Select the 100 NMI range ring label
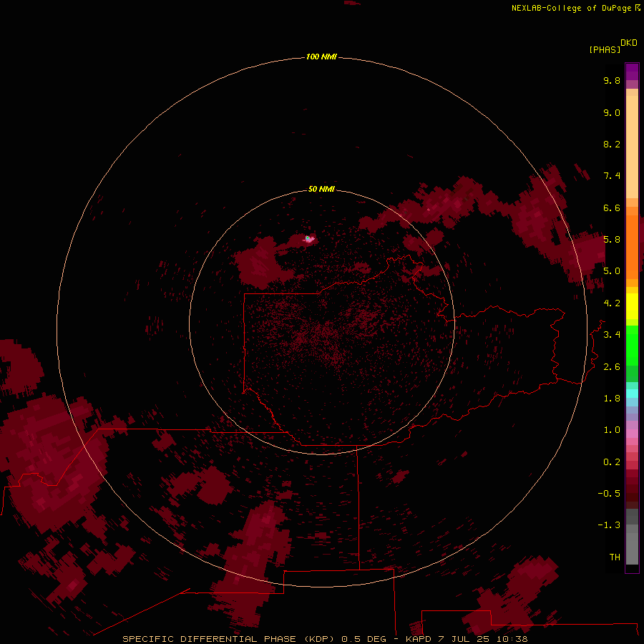 321,57
